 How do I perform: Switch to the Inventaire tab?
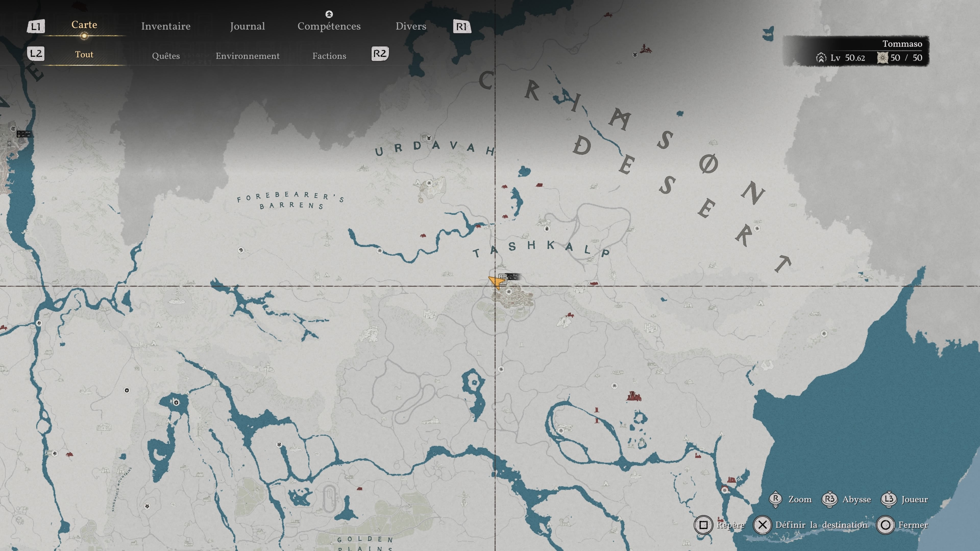[166, 26]
